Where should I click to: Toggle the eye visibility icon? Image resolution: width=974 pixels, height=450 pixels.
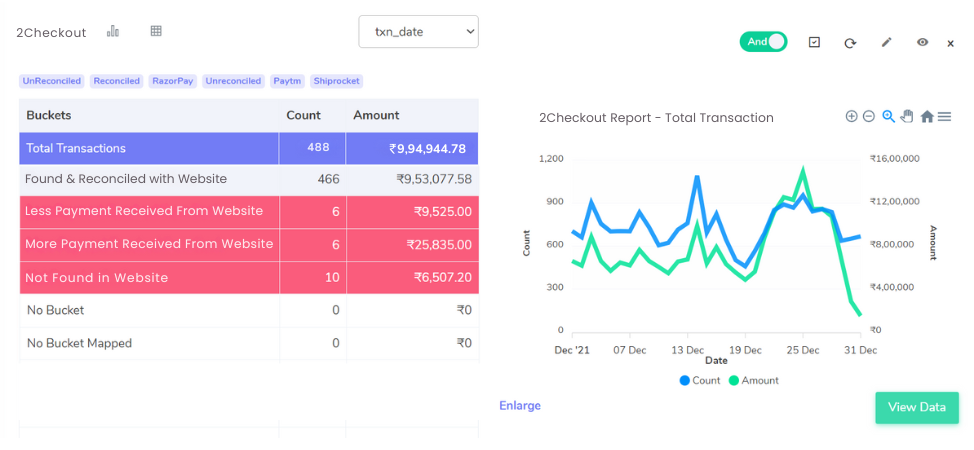pos(922,42)
